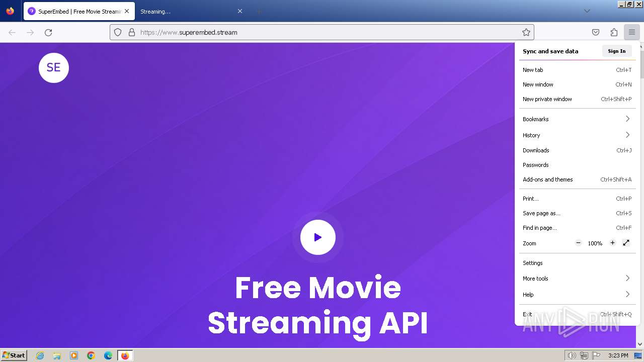
Task: Bookmark this page with star icon
Action: click(x=526, y=32)
